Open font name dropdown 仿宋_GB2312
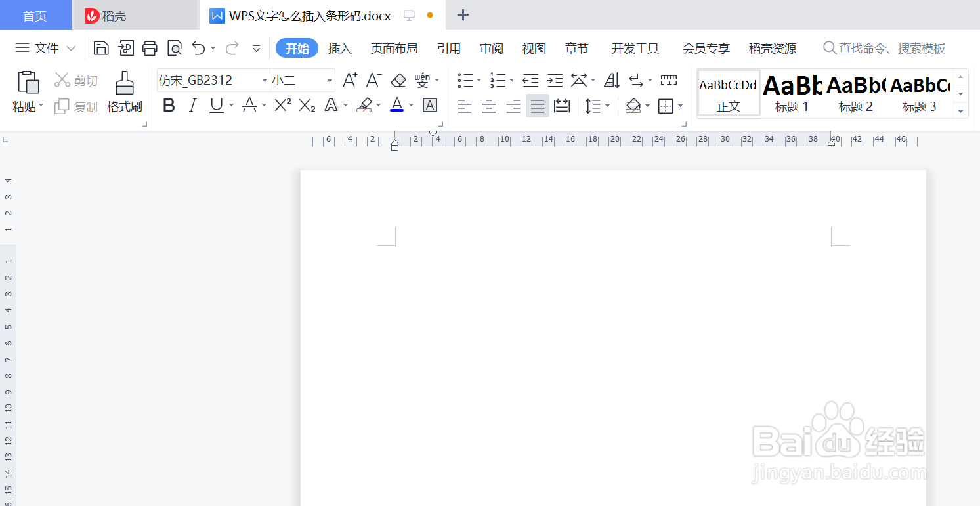Image resolution: width=980 pixels, height=506 pixels. tap(265, 81)
